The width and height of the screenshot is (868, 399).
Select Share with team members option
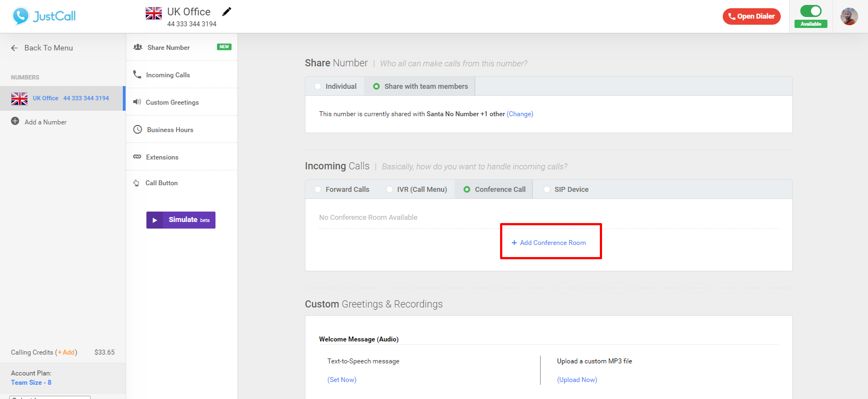(376, 87)
